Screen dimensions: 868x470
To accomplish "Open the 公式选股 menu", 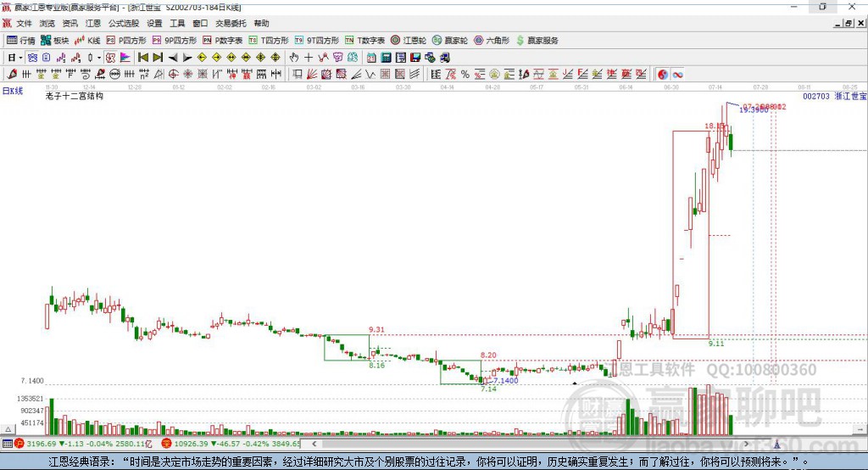I will (122, 24).
